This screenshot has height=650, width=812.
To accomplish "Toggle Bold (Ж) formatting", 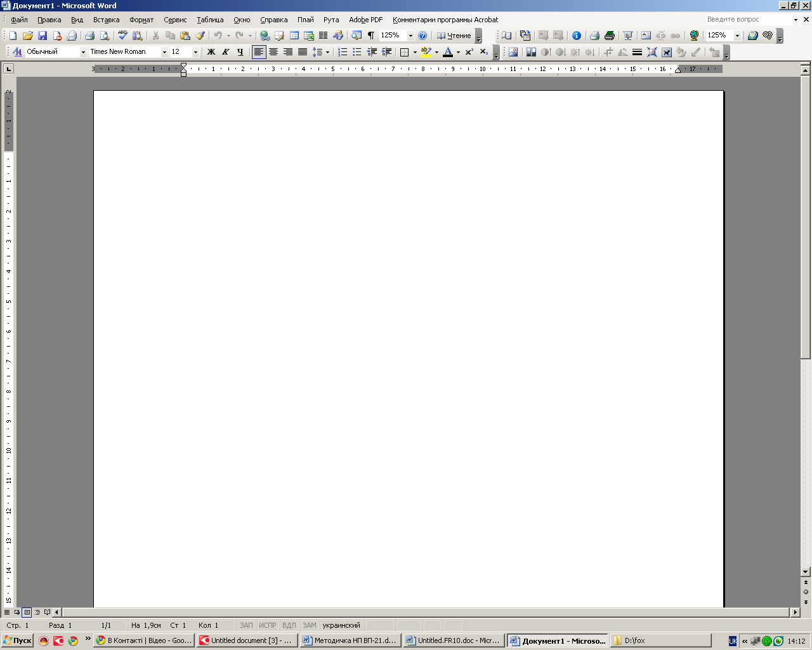I will [x=211, y=52].
